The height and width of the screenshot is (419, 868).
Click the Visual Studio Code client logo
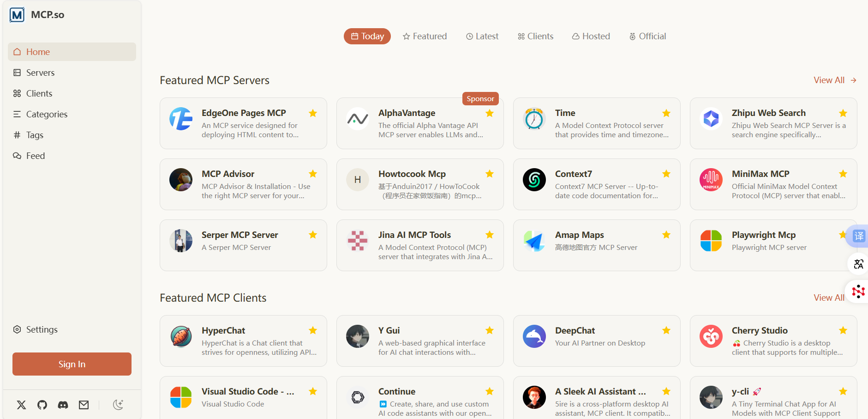[181, 397]
